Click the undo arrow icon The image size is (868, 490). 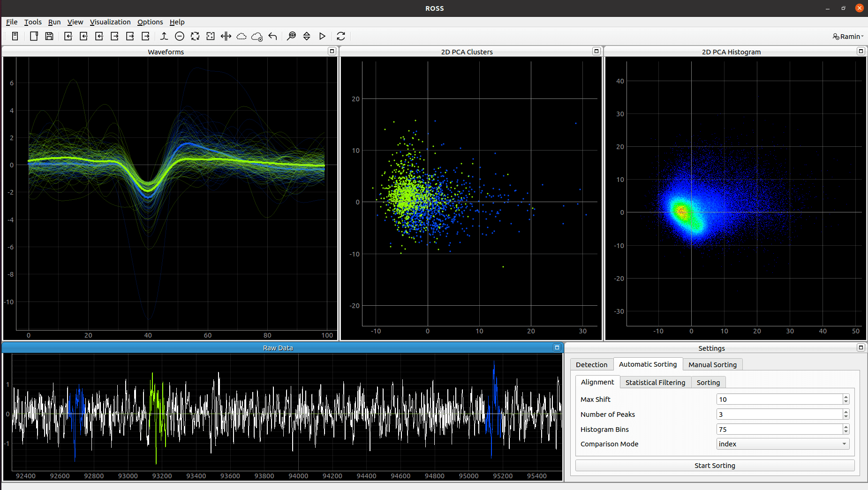pos(272,36)
